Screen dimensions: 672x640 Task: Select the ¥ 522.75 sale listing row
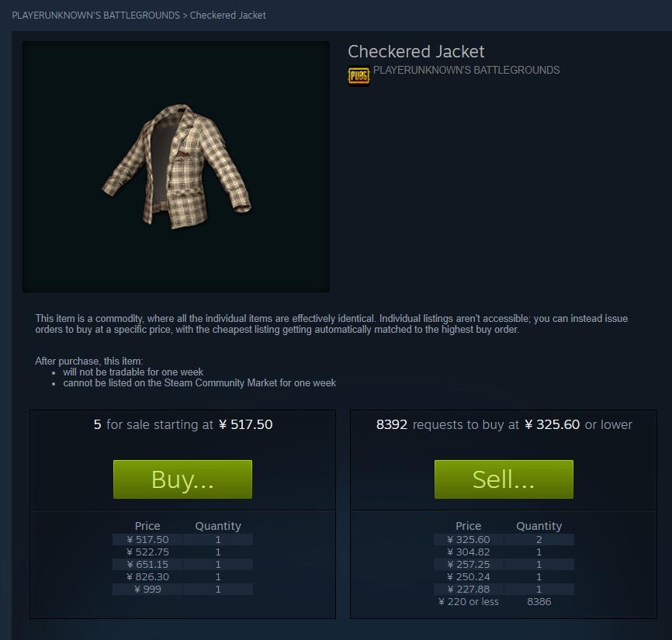pyautogui.click(x=182, y=552)
